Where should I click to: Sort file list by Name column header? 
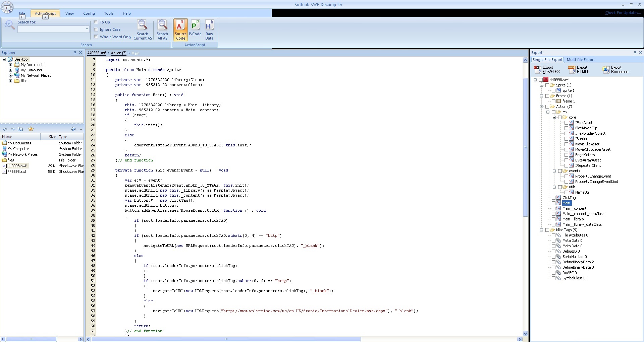(x=20, y=137)
